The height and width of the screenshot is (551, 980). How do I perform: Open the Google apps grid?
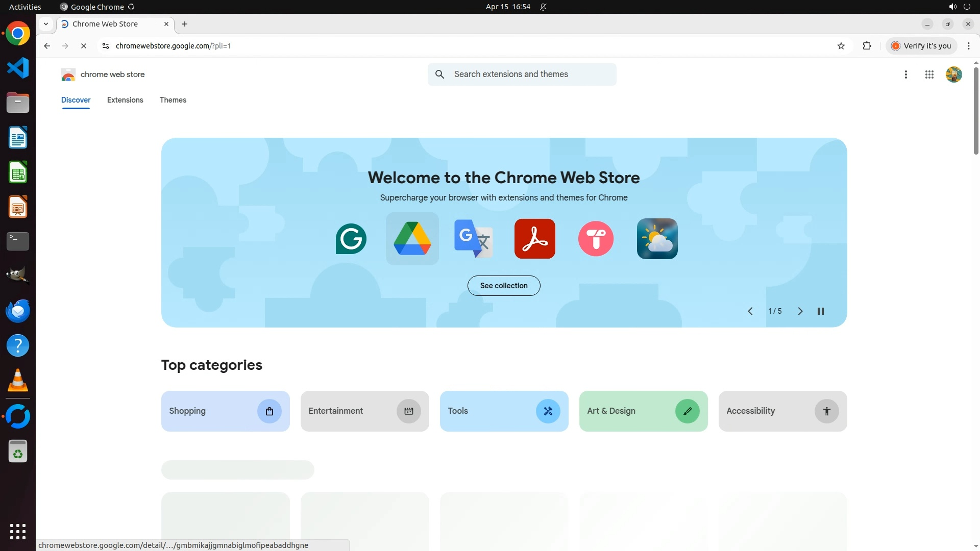(929, 74)
